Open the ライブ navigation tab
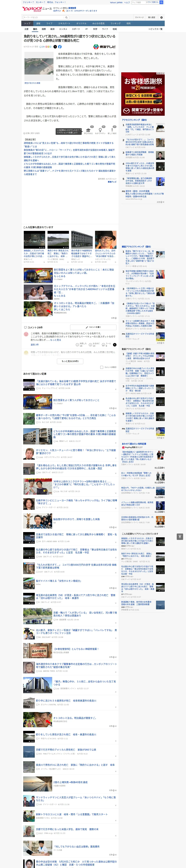Image resolution: width=186 pixels, height=868 pixels. (49, 24)
